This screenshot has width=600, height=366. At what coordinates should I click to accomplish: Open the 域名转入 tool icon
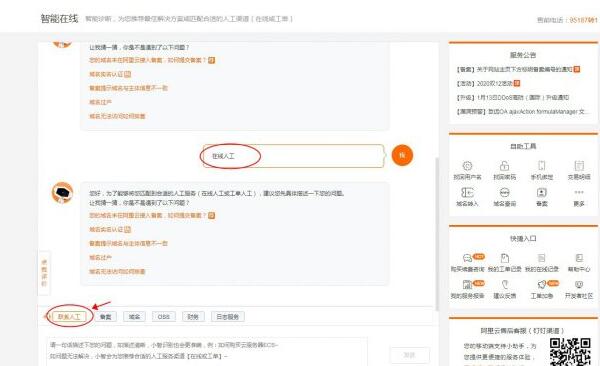[x=467, y=193]
